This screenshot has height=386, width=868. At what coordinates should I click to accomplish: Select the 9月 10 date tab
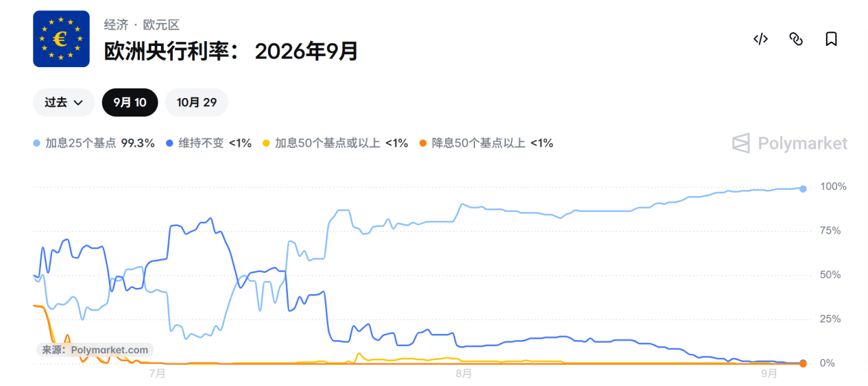130,102
